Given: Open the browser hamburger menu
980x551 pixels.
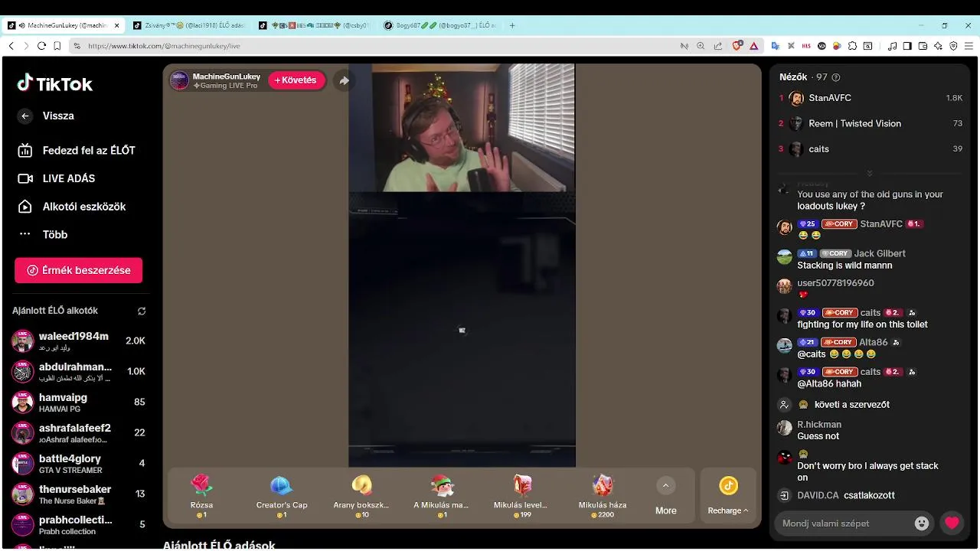Looking at the screenshot, I should click(969, 46).
